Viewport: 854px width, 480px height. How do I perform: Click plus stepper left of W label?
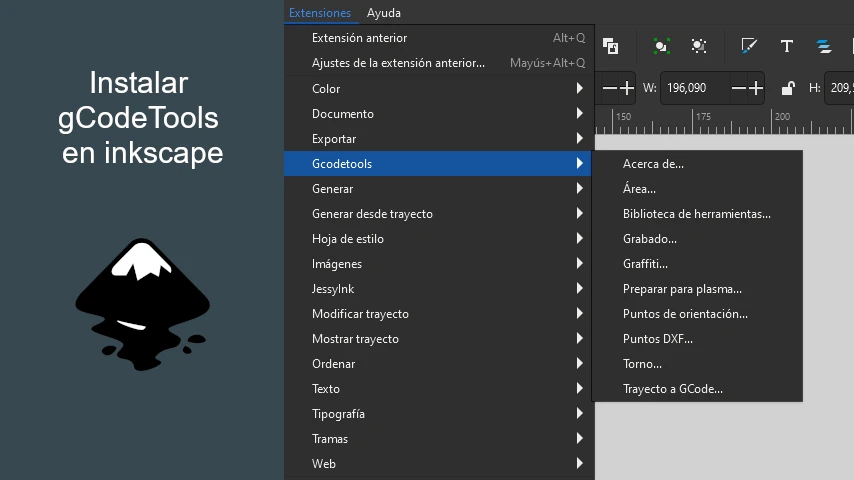[x=627, y=88]
